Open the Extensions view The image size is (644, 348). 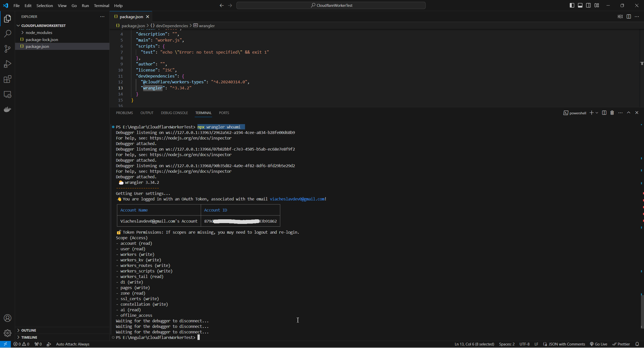tap(8, 79)
